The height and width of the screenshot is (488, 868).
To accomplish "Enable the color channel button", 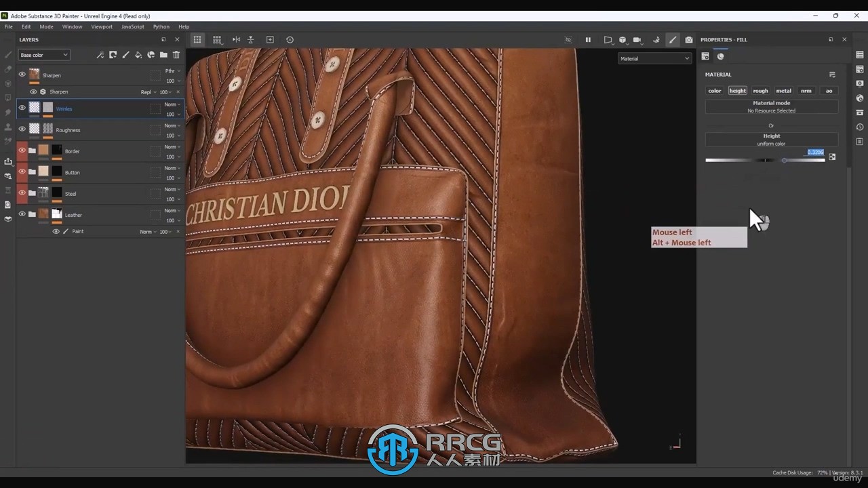I will point(715,91).
